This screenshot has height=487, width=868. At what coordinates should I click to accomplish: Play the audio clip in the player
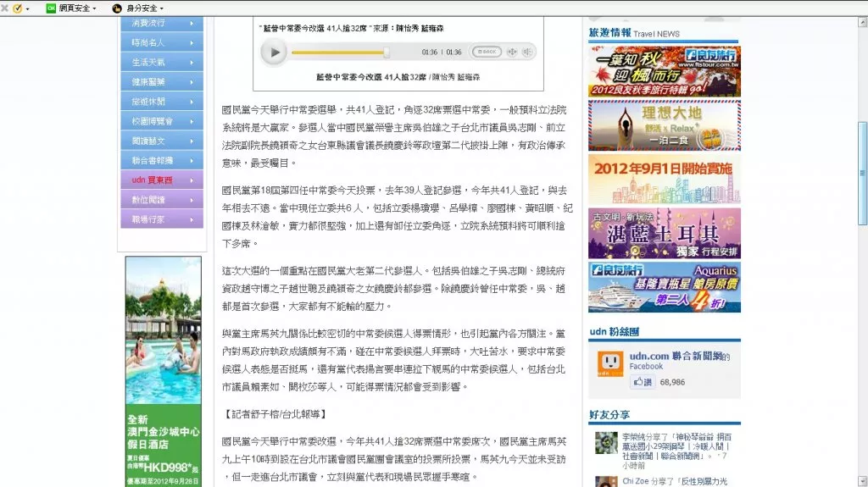[x=274, y=53]
